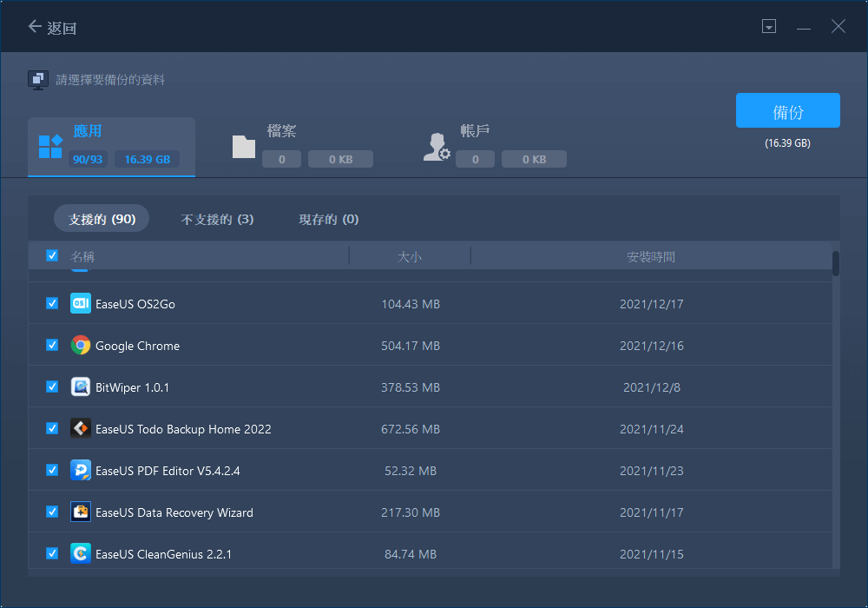
Task: Sort by the 安裝時間 column header
Action: (651, 257)
